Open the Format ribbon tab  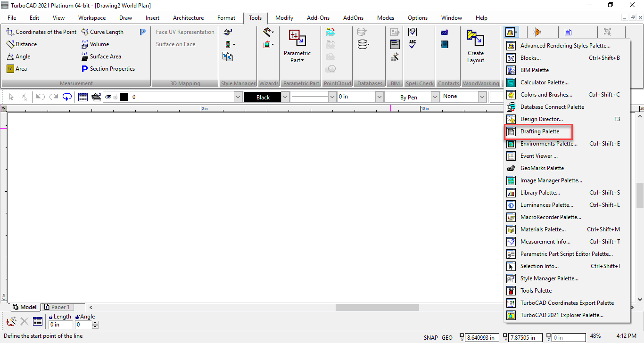point(226,18)
